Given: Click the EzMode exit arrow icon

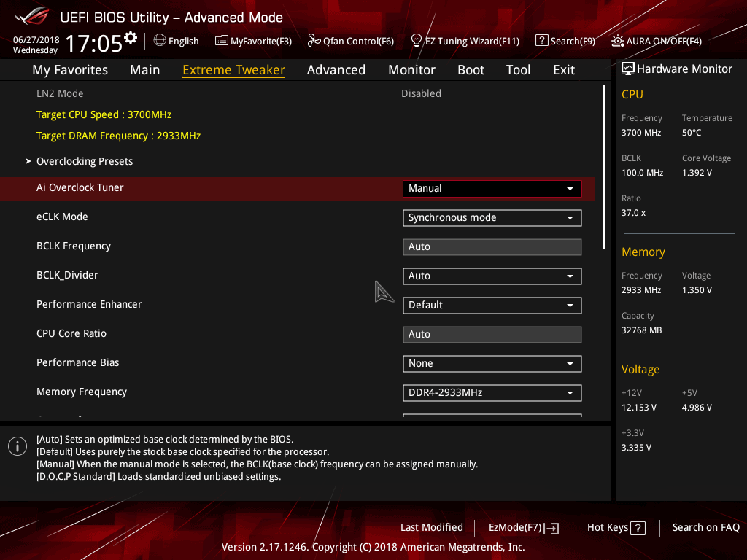Looking at the screenshot, I should pos(551,528).
